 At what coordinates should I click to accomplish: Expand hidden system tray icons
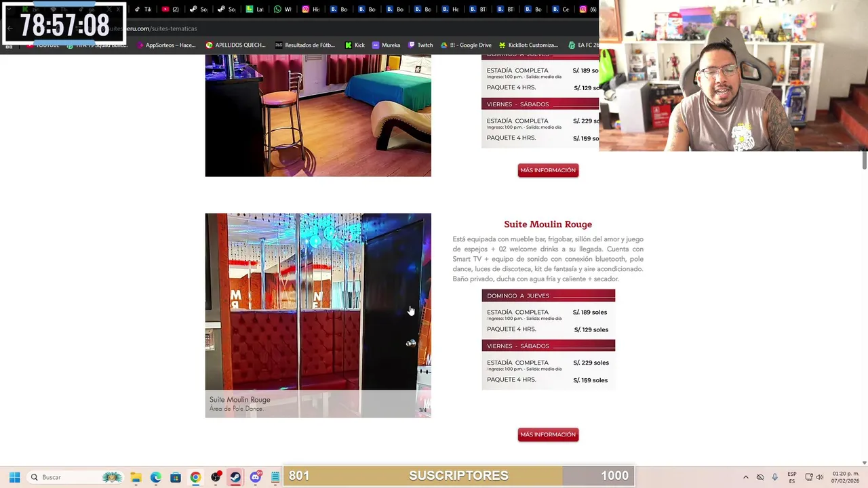(745, 477)
